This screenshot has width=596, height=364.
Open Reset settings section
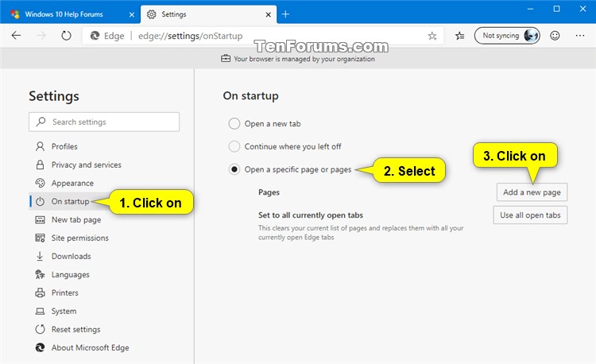coord(75,329)
